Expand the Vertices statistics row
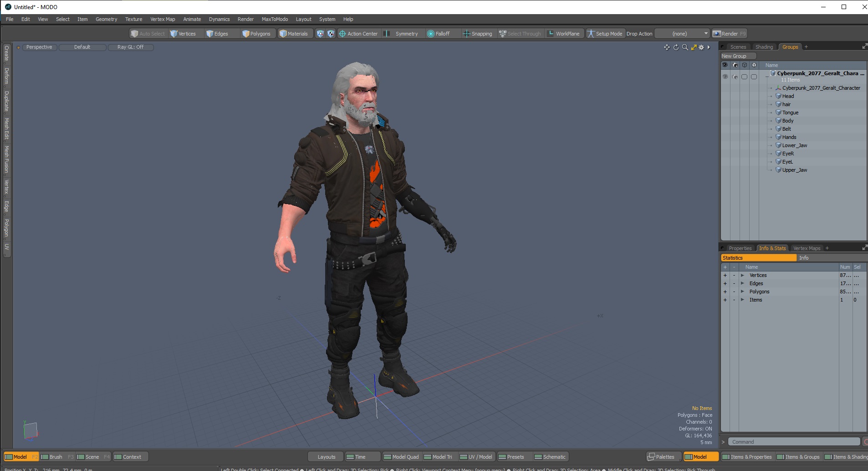Viewport: 868px width, 471px height. click(x=742, y=275)
